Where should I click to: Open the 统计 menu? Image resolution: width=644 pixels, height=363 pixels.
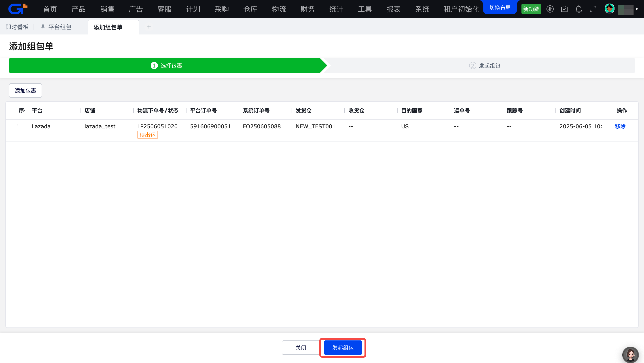coord(336,9)
